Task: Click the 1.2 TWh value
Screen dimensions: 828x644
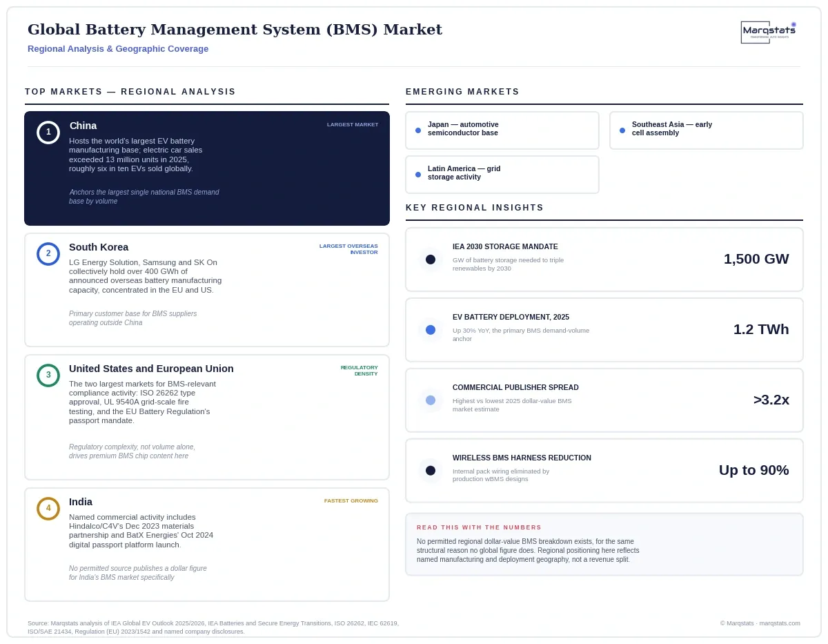Action: [x=761, y=329]
